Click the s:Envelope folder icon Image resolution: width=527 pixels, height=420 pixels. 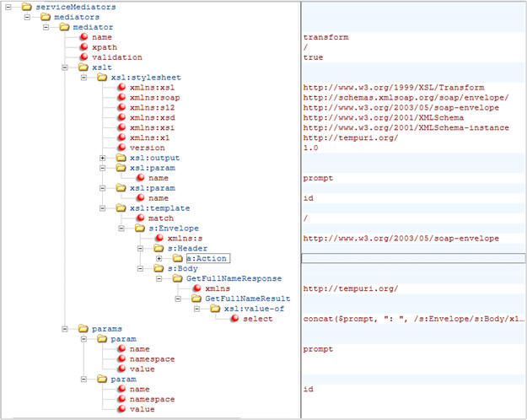[139, 229]
